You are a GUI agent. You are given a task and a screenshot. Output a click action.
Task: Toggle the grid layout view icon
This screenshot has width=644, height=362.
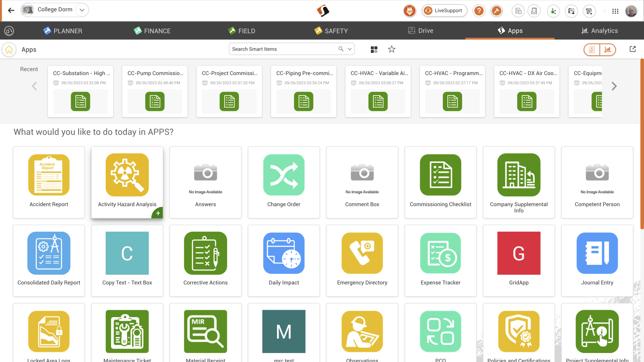tap(374, 50)
